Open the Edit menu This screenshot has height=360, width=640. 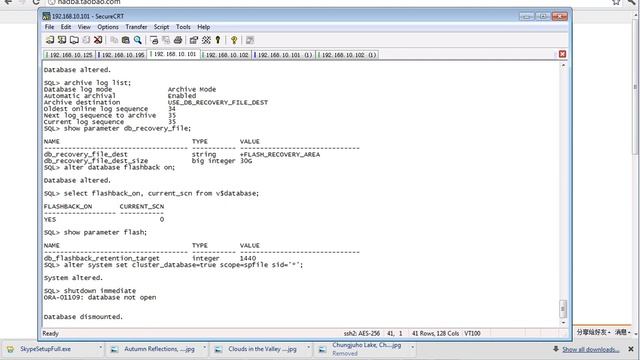click(66, 27)
